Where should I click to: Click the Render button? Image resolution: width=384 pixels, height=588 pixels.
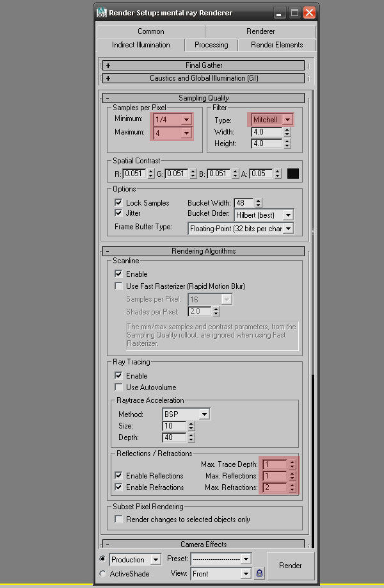tap(291, 566)
